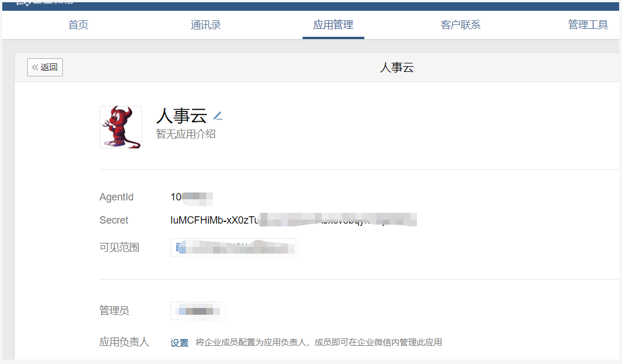Click the large 人事云 app name

[182, 116]
